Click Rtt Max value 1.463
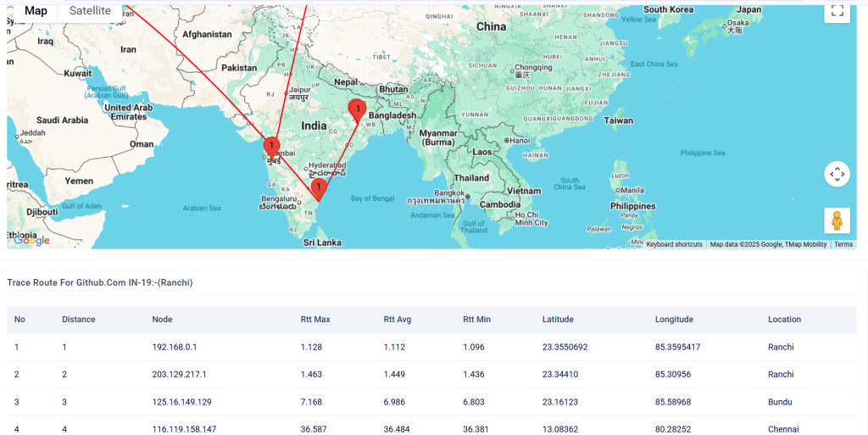The image size is (868, 435). click(311, 374)
